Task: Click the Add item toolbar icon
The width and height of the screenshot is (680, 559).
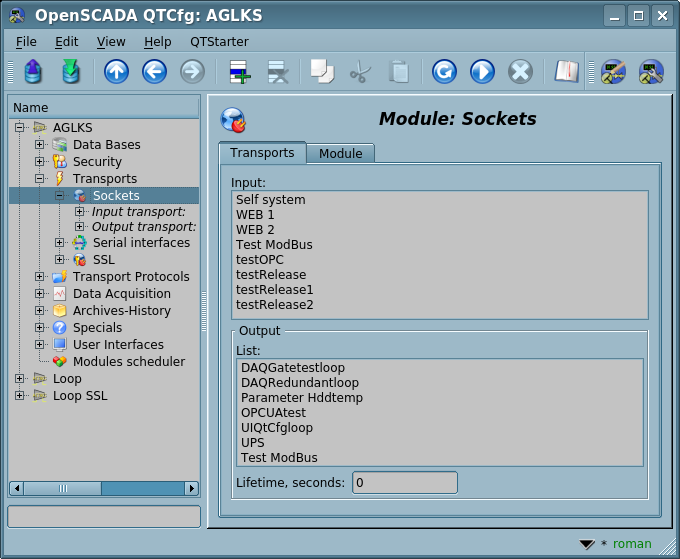Action: click(240, 72)
